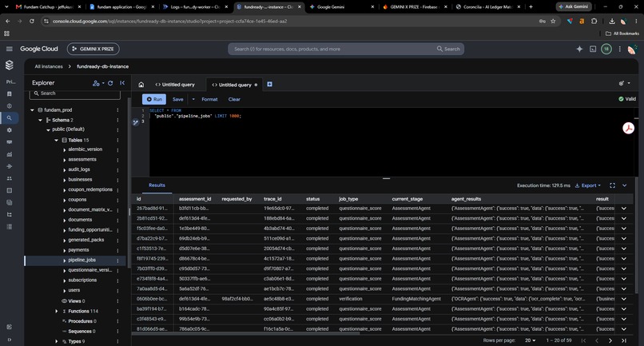Open more options for fundam_prod database

click(x=117, y=110)
